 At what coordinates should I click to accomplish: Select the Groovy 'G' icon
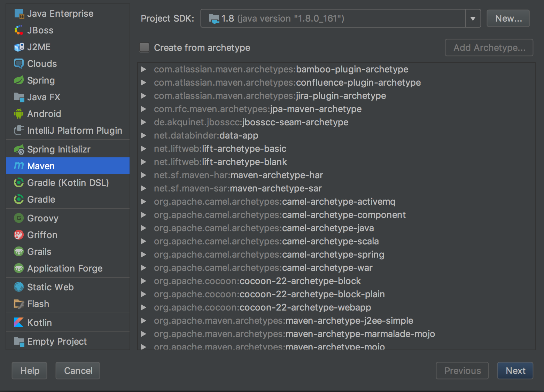point(19,218)
